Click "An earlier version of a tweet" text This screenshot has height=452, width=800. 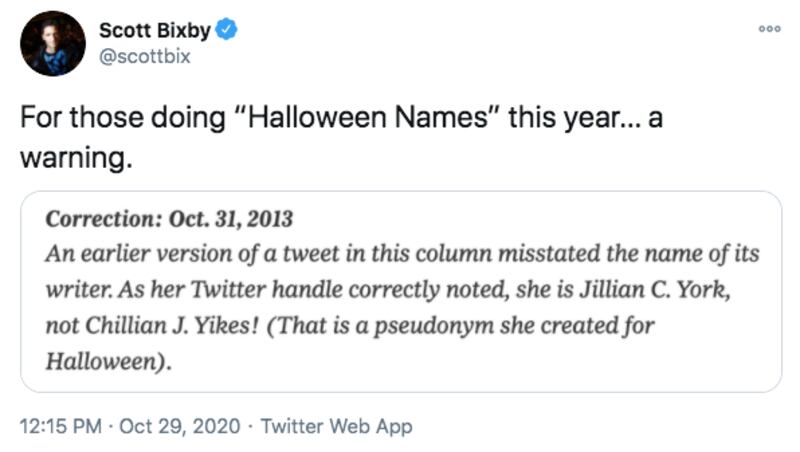(x=165, y=255)
